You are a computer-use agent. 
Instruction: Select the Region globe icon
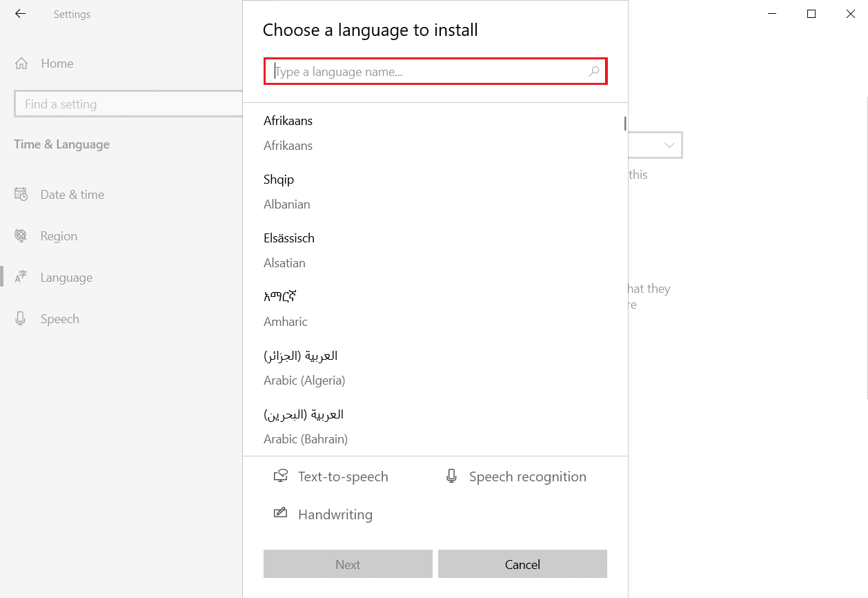click(x=21, y=236)
